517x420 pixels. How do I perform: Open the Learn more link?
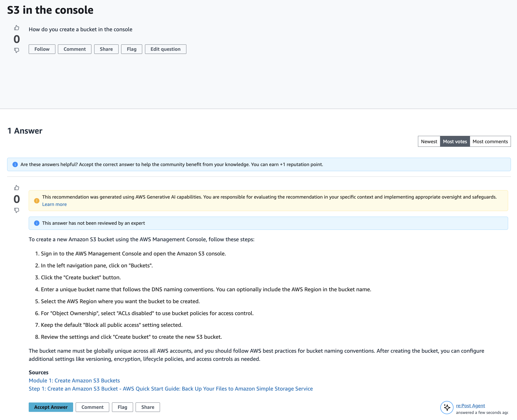[54, 204]
